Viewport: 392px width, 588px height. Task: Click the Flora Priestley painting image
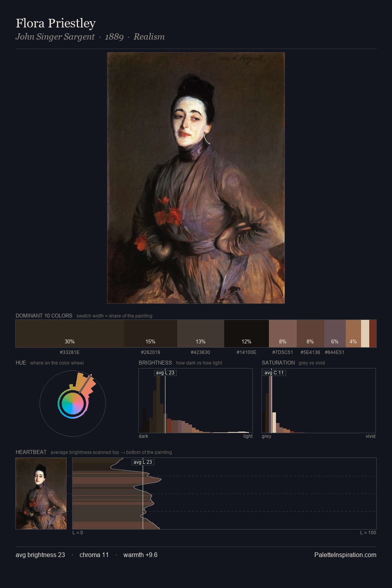coord(196,178)
